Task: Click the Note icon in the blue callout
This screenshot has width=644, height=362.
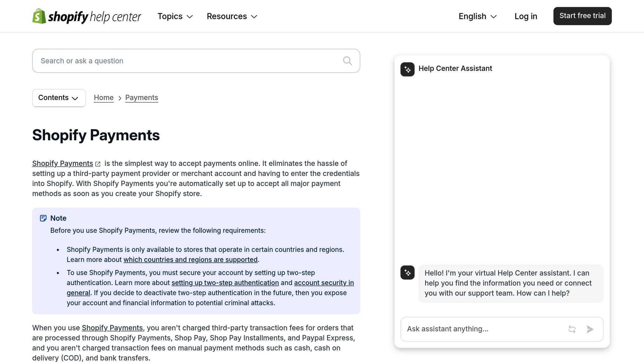Action: 43,218
